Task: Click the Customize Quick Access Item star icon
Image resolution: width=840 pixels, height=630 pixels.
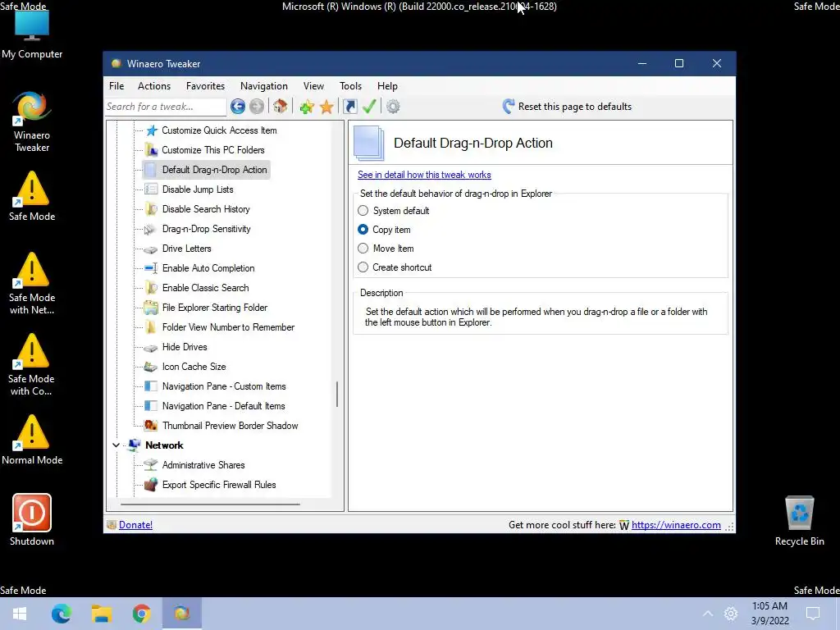Action: pos(152,130)
